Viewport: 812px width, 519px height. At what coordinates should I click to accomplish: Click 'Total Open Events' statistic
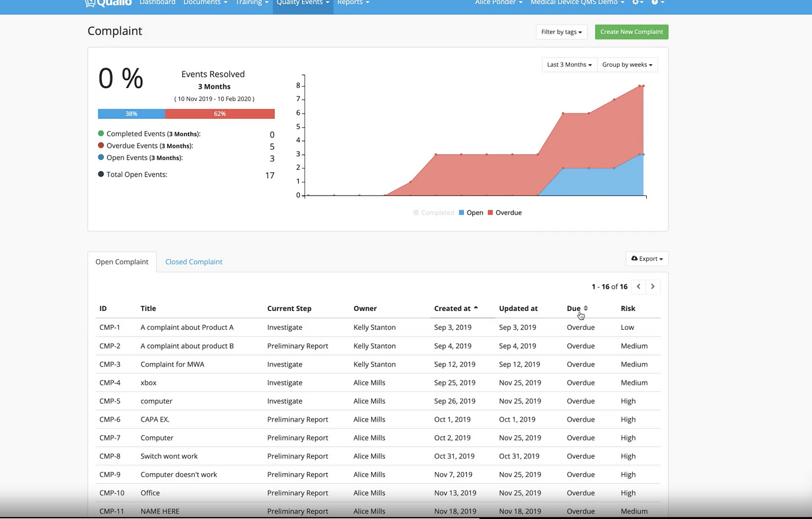(137, 175)
